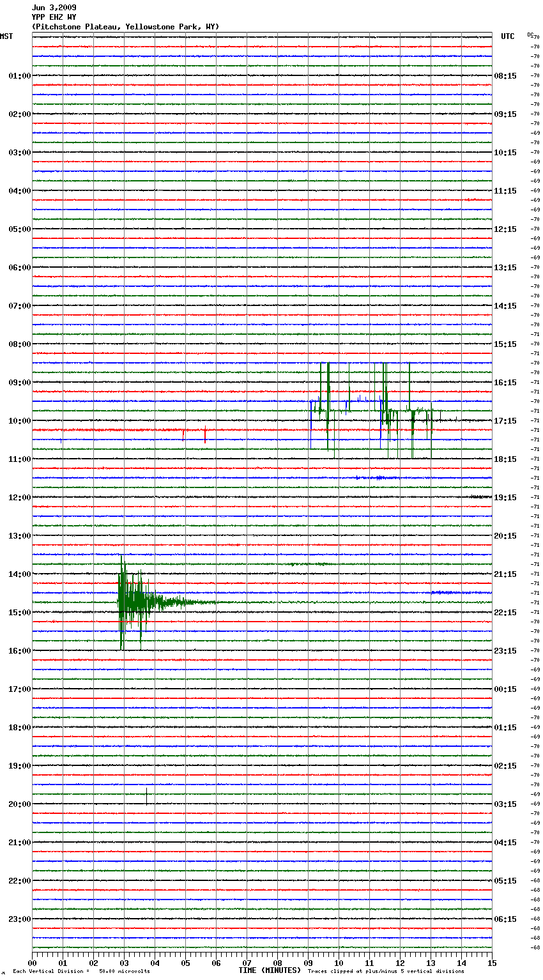Click the Pitchstone Plateau, Yellowstone Park location title
543x980 pixels.
(125, 27)
